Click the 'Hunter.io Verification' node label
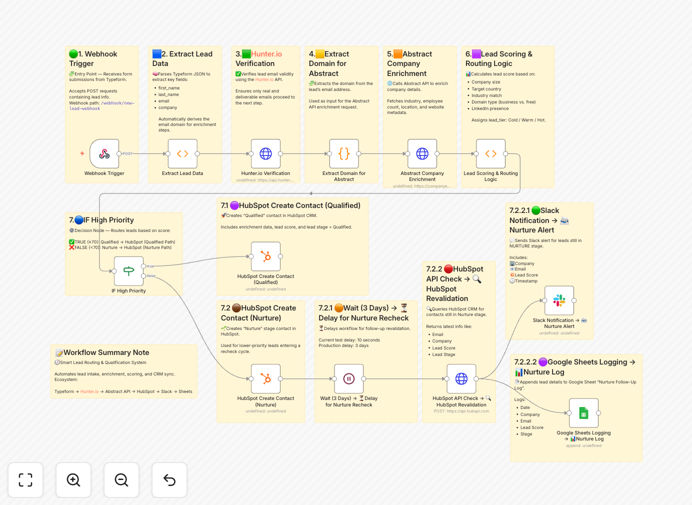Image resolution: width=692 pixels, height=505 pixels. click(266, 173)
